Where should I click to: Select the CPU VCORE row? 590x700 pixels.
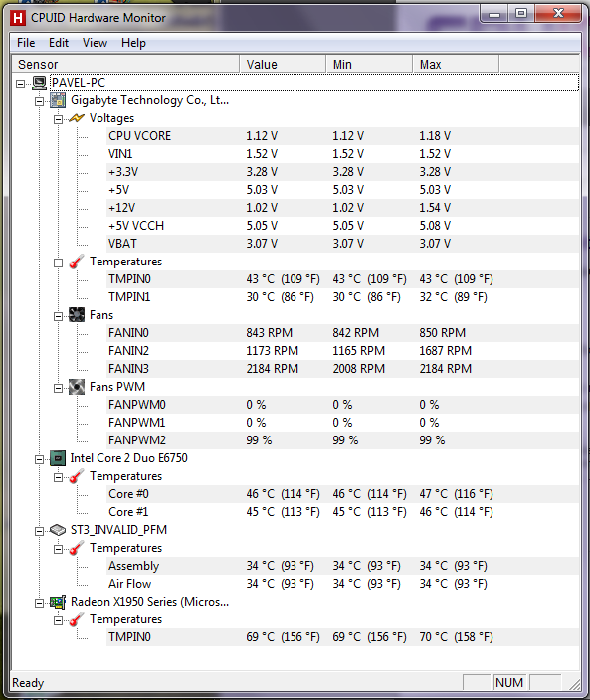[x=342, y=136]
